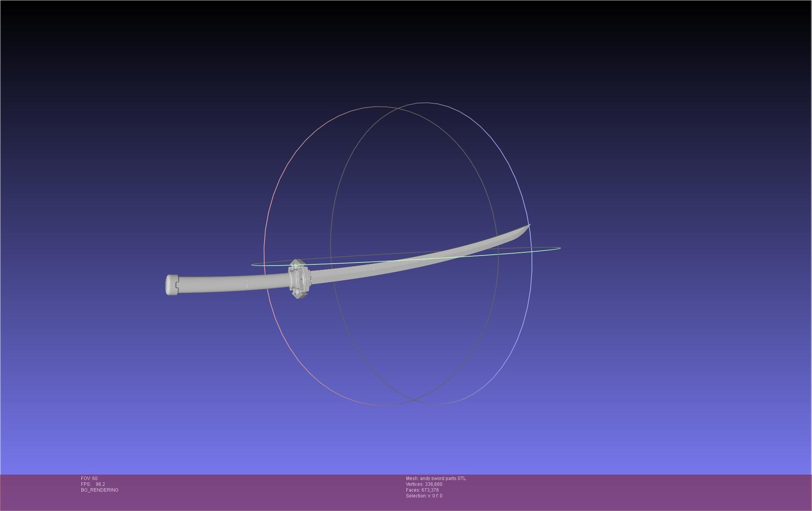Click the Selection: v: 0 f: 0 text
812x511 pixels.
[x=424, y=496]
